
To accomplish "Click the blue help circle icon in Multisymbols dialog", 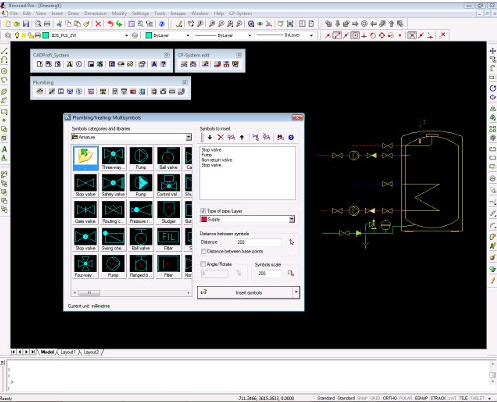I will point(291,137).
